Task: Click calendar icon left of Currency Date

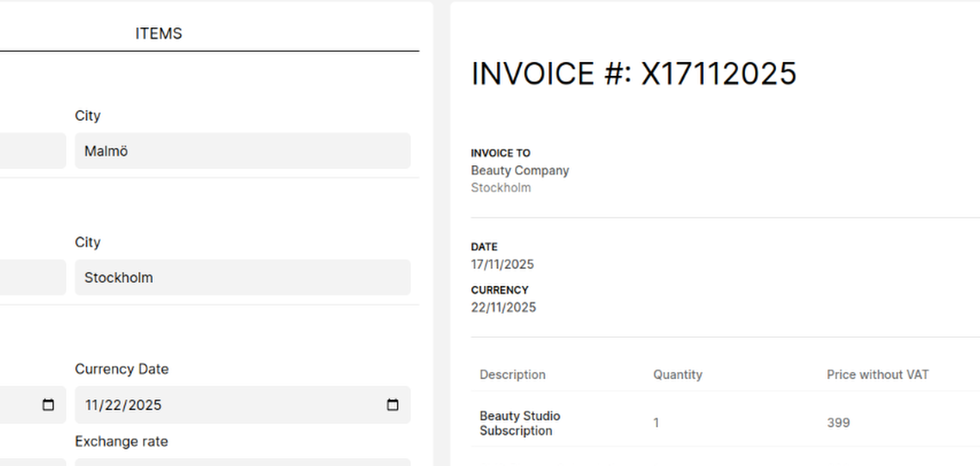Action: coord(48,405)
